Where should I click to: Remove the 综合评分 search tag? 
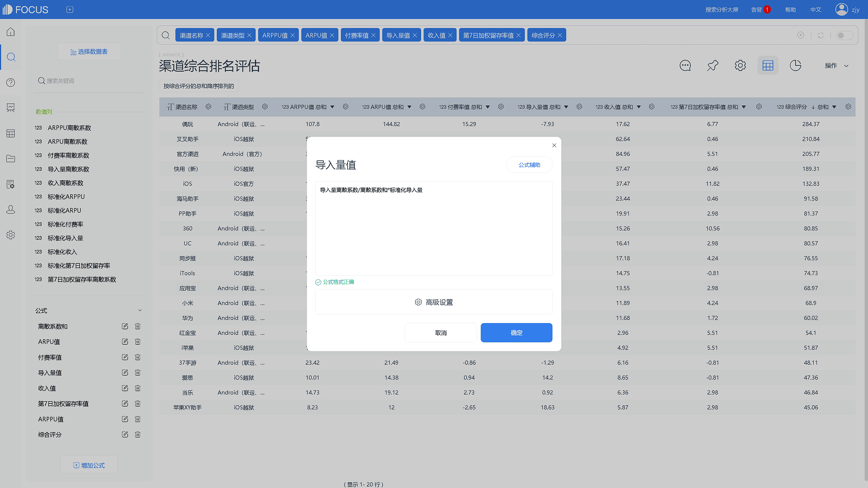point(560,35)
